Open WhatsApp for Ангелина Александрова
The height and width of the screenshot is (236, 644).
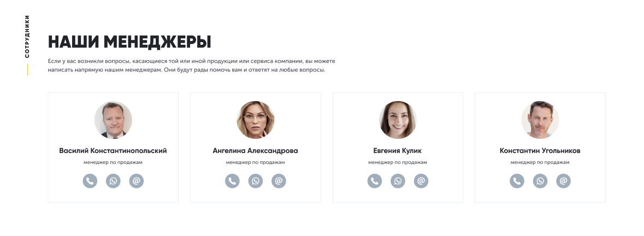pyautogui.click(x=256, y=181)
